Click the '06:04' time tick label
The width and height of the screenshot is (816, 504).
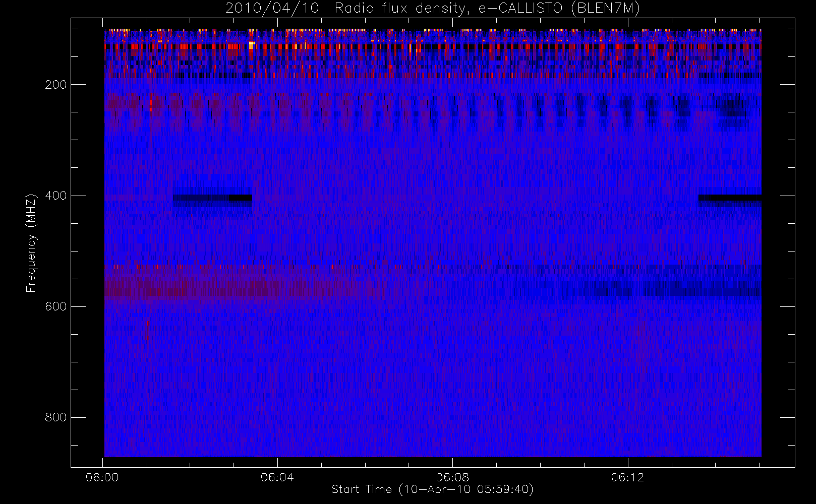pos(277,477)
